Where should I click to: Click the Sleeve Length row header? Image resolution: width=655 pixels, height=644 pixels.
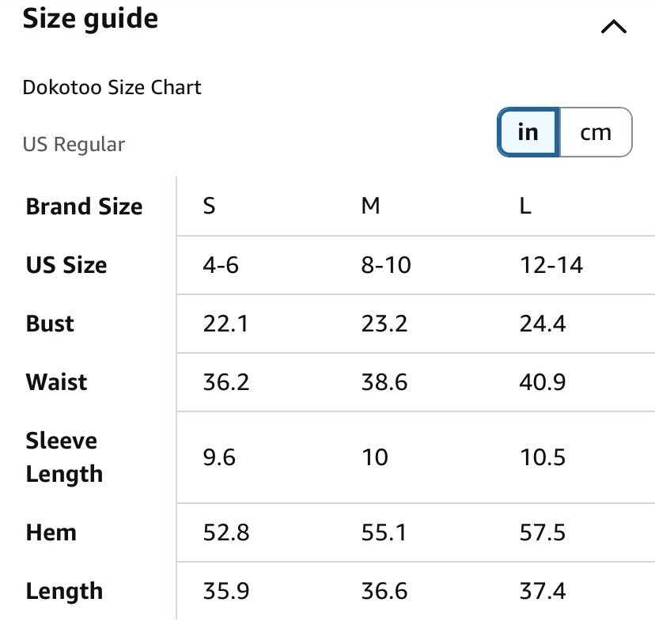click(x=64, y=457)
